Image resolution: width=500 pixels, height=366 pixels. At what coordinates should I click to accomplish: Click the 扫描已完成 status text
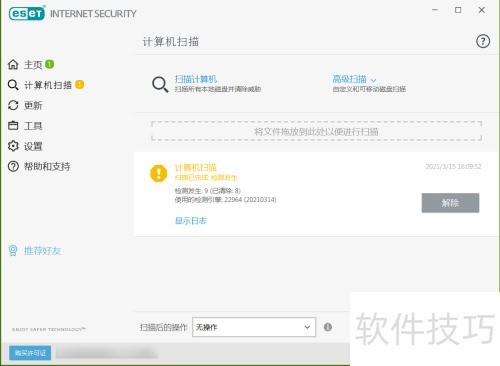pyautogui.click(x=206, y=178)
